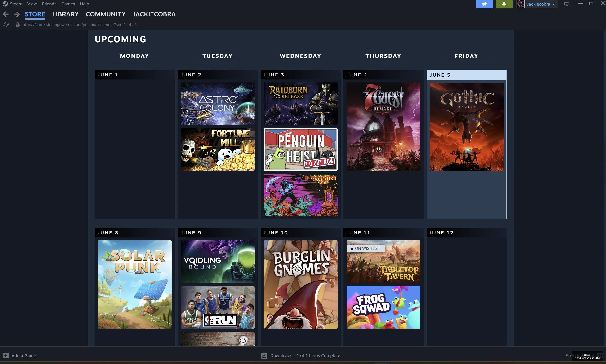This screenshot has width=606, height=364.
Task: Click the padlock site security icon
Action: coord(18,25)
